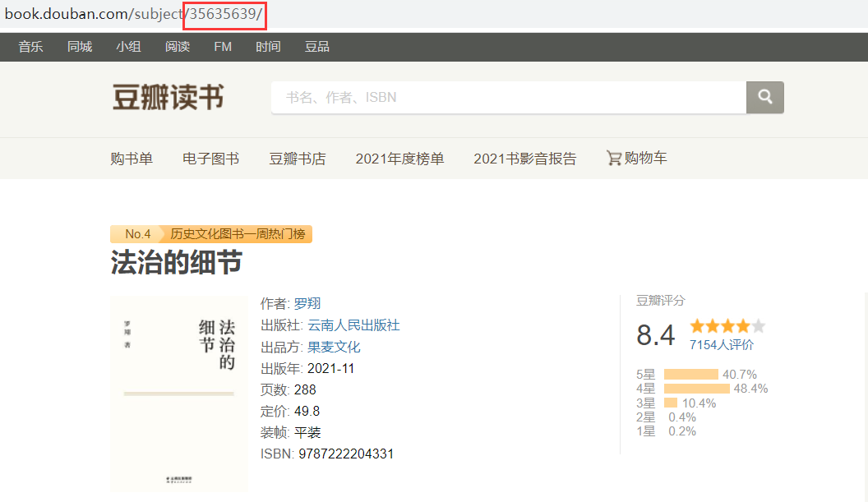Click the 装帧 value 平装
Viewport: 868px width, 502px height.
(x=307, y=433)
